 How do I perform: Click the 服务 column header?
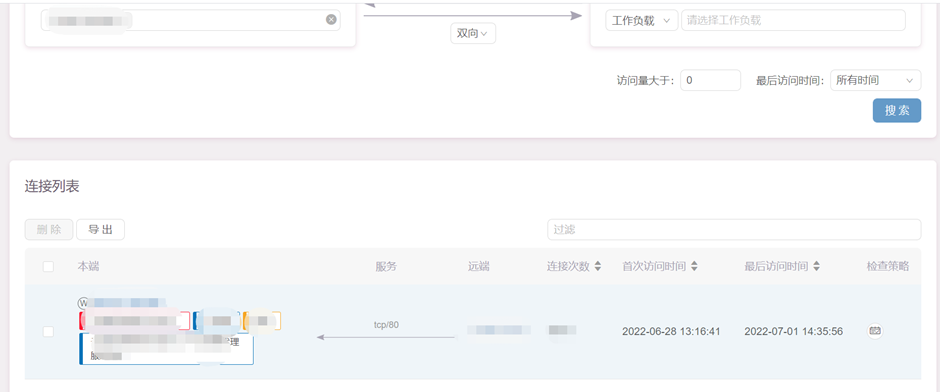point(386,267)
